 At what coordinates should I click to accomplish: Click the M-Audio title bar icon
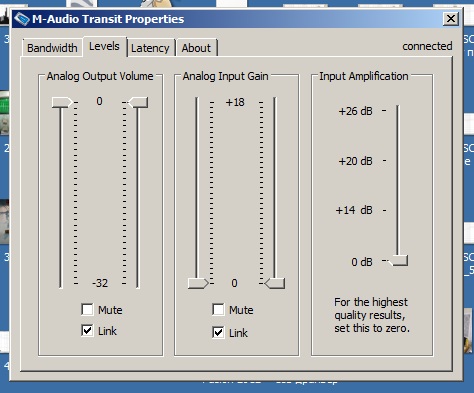pyautogui.click(x=22, y=19)
